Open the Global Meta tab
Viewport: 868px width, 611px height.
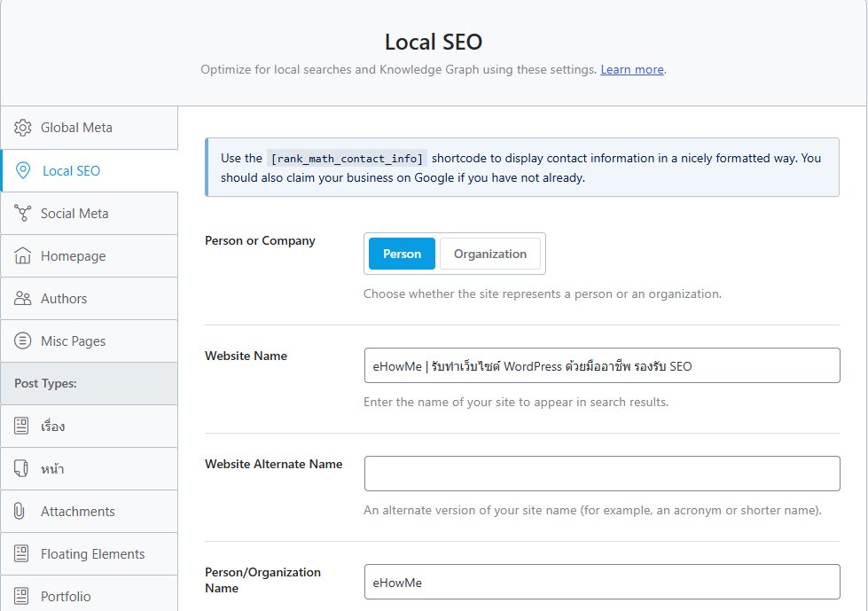point(90,128)
